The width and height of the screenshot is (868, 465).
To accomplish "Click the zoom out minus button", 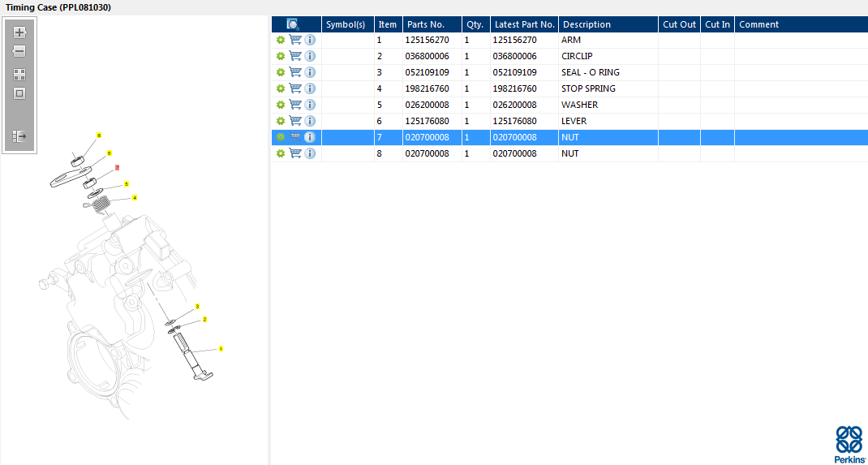I will tap(19, 51).
